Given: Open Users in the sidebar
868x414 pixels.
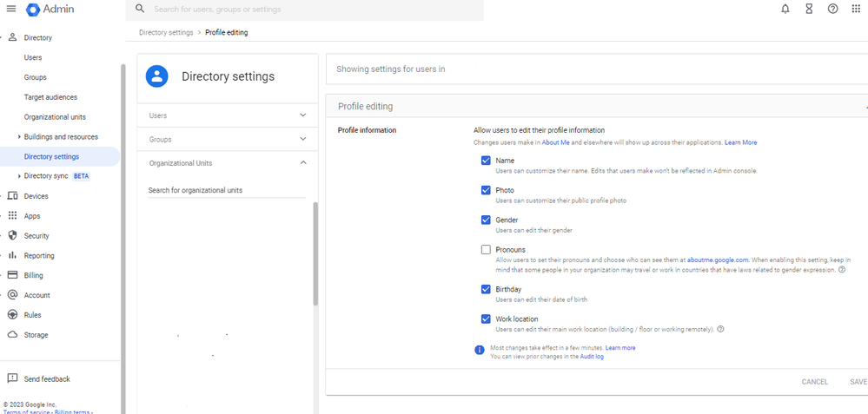Looking at the screenshot, I should 33,57.
